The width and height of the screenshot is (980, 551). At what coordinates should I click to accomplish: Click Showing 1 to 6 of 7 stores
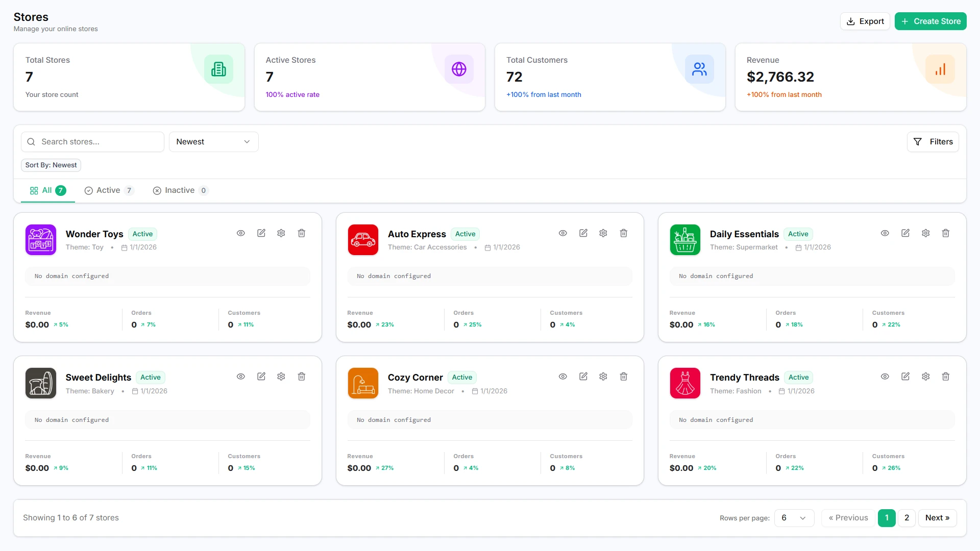point(71,518)
